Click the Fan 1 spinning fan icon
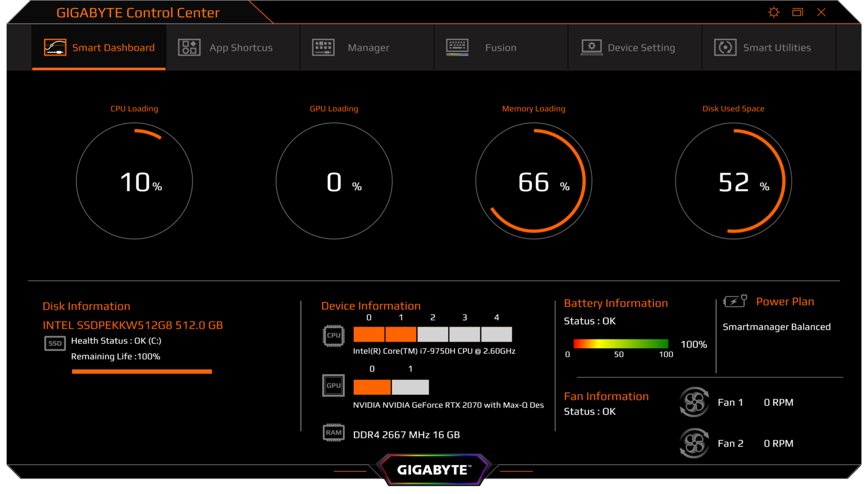Screen dimensions: 868x494 point(694,402)
